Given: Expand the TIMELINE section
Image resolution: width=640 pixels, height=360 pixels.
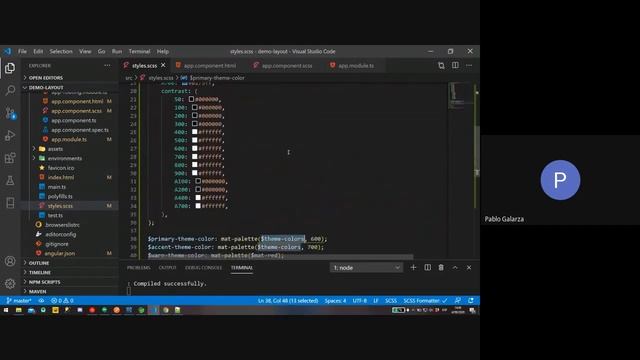Looking at the screenshot, I should pos(40,273).
